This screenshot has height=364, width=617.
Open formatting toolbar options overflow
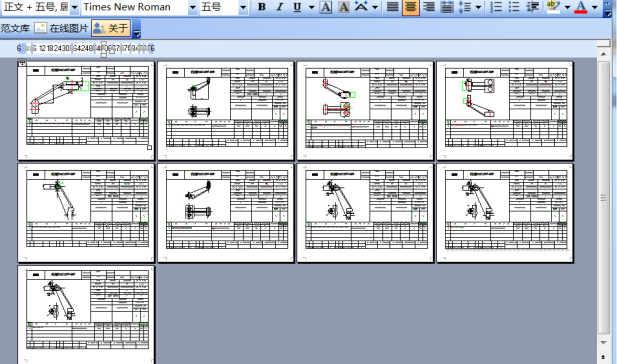(608, 9)
